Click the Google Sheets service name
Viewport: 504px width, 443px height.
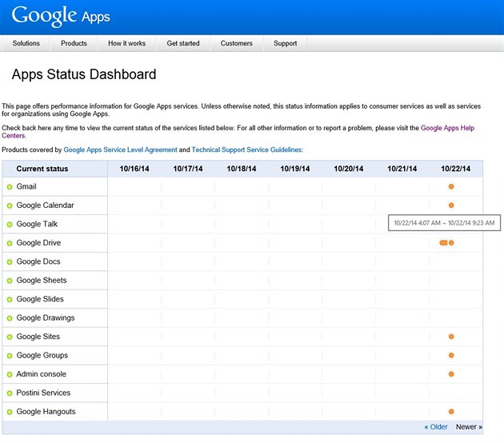click(x=42, y=280)
